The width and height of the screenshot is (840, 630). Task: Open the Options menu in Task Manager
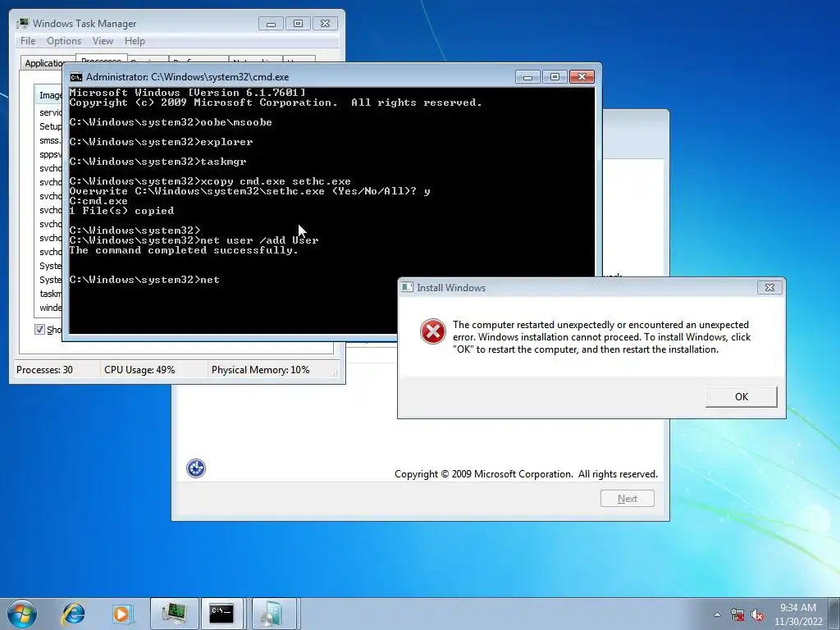(64, 41)
